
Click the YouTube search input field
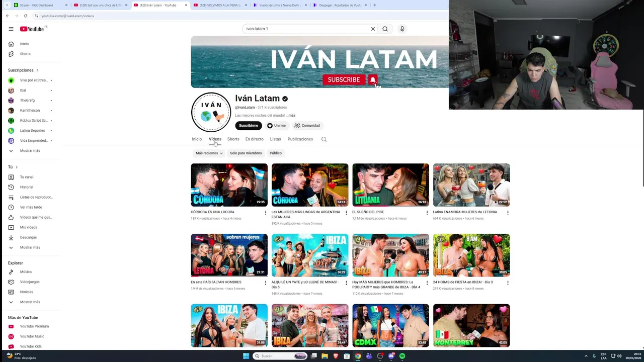tap(306, 29)
